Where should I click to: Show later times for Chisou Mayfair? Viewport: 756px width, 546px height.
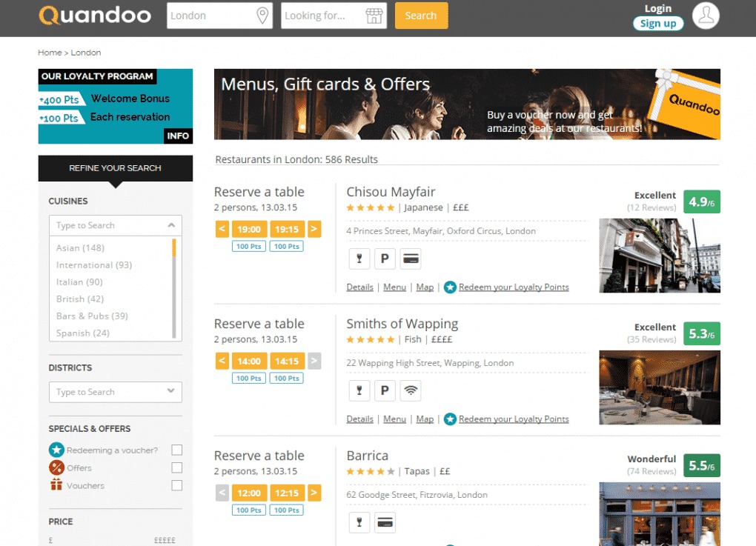point(314,229)
